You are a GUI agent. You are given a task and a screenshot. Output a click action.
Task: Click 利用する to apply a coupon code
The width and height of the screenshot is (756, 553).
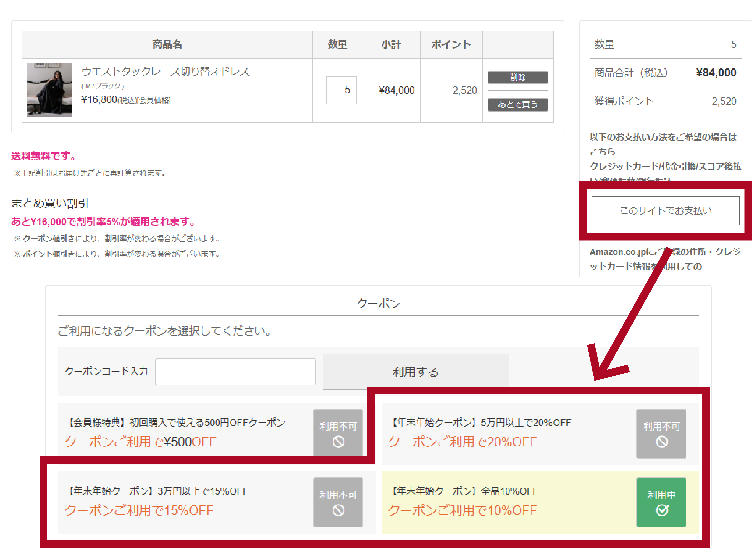click(x=415, y=371)
